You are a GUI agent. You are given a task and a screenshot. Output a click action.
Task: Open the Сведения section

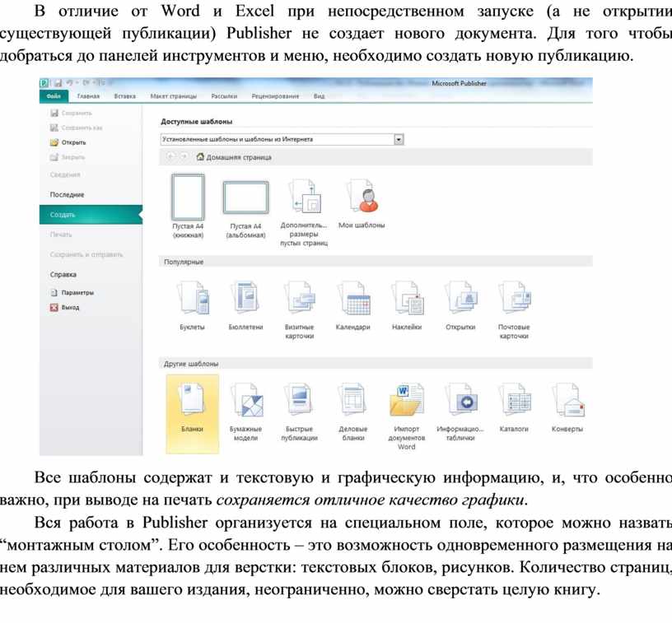pyautogui.click(x=65, y=174)
